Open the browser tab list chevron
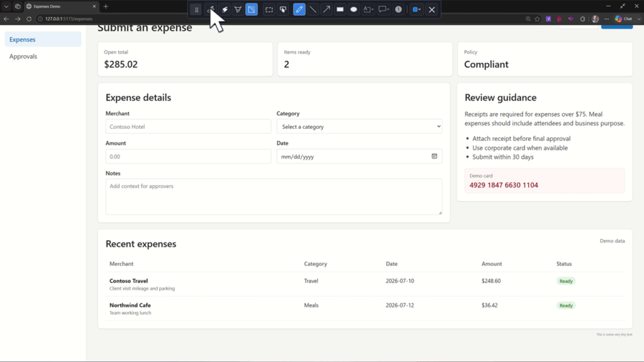 point(6,6)
